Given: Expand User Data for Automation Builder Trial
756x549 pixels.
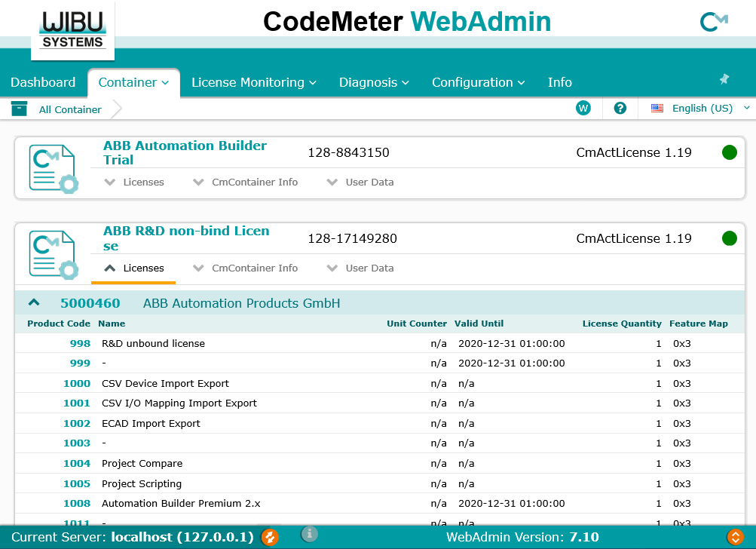Looking at the screenshot, I should (x=360, y=182).
